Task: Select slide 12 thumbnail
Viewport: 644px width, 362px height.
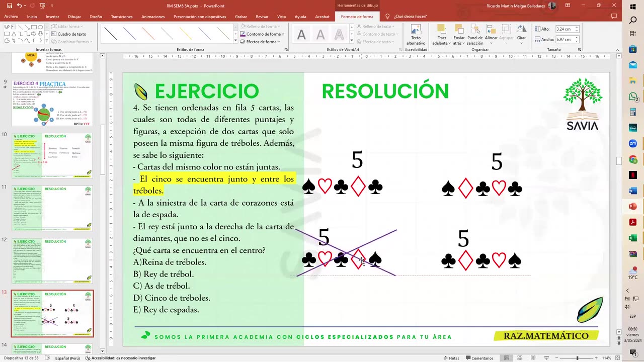Action: coord(52,260)
